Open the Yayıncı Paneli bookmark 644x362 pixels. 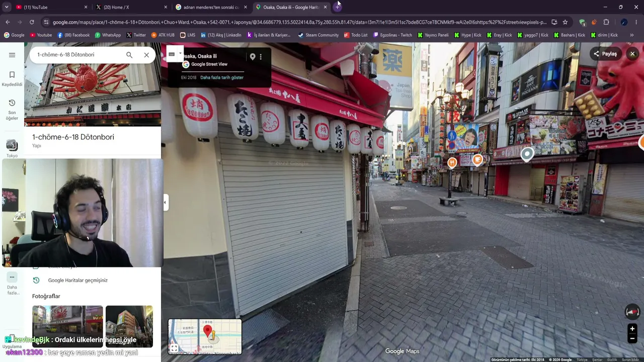[x=433, y=35]
